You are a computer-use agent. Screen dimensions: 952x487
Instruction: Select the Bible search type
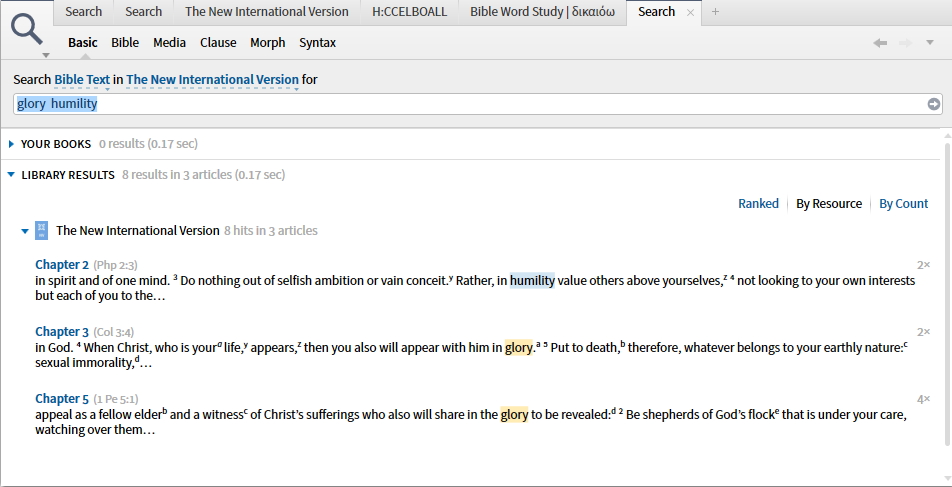[125, 43]
